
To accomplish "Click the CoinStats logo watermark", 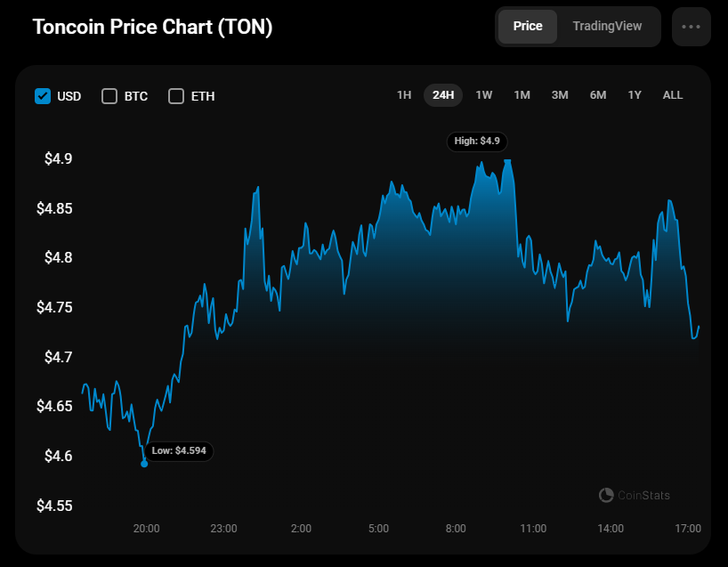I will [x=635, y=495].
